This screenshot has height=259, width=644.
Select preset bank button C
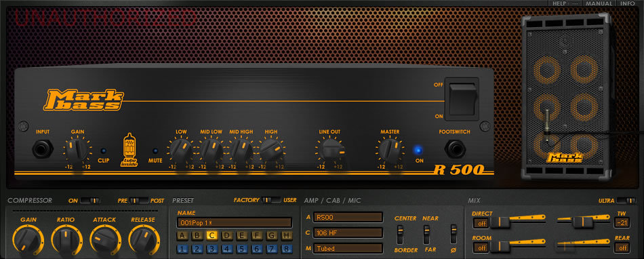(212, 235)
